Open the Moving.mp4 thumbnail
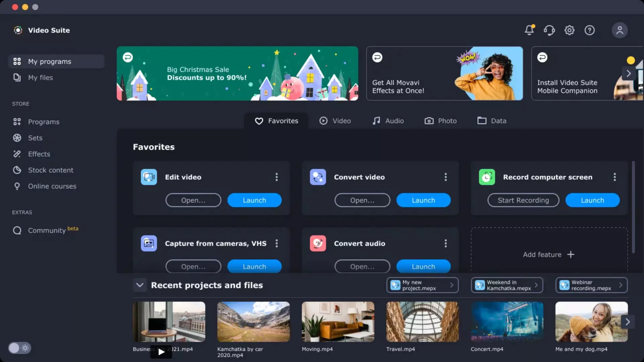 (x=338, y=322)
